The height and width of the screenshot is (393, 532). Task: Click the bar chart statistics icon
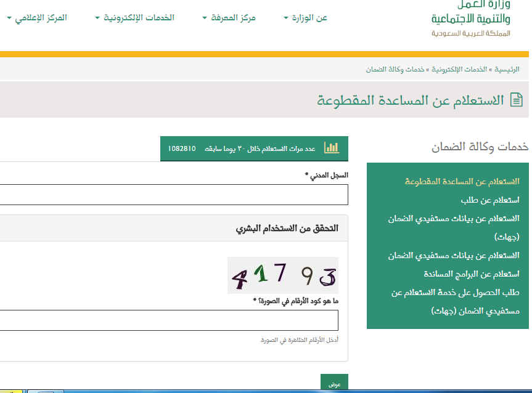click(x=332, y=147)
